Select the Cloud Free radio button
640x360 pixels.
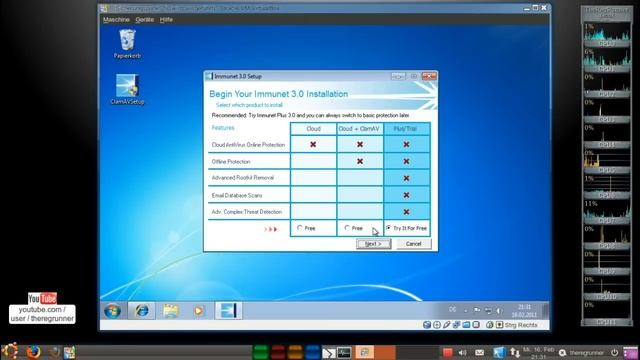click(300, 228)
